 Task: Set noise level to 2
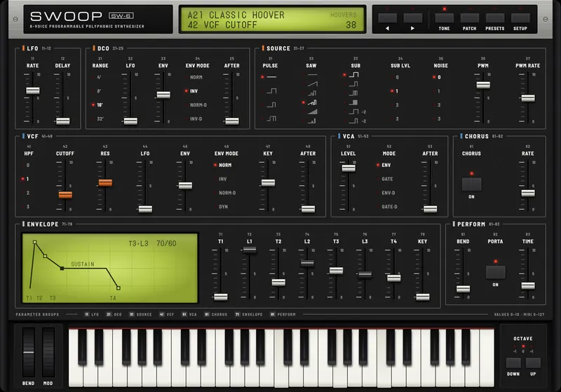point(439,104)
